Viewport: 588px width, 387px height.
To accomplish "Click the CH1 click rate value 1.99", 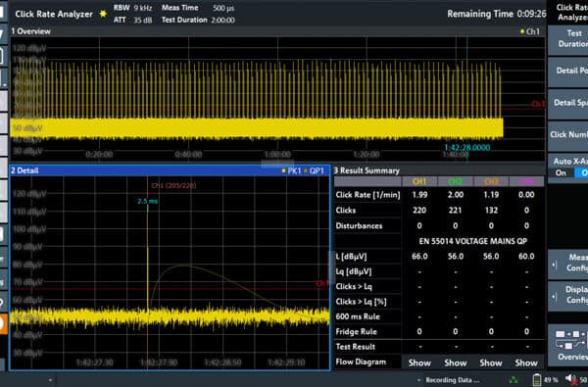I will point(419,195).
